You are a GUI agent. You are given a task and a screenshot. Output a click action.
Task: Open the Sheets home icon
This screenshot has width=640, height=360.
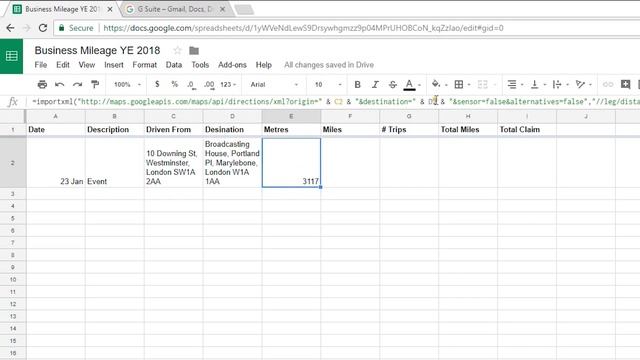click(x=11, y=56)
